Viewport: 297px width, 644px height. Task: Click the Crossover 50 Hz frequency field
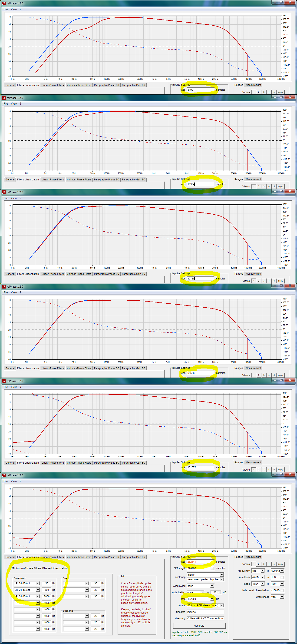46,583
